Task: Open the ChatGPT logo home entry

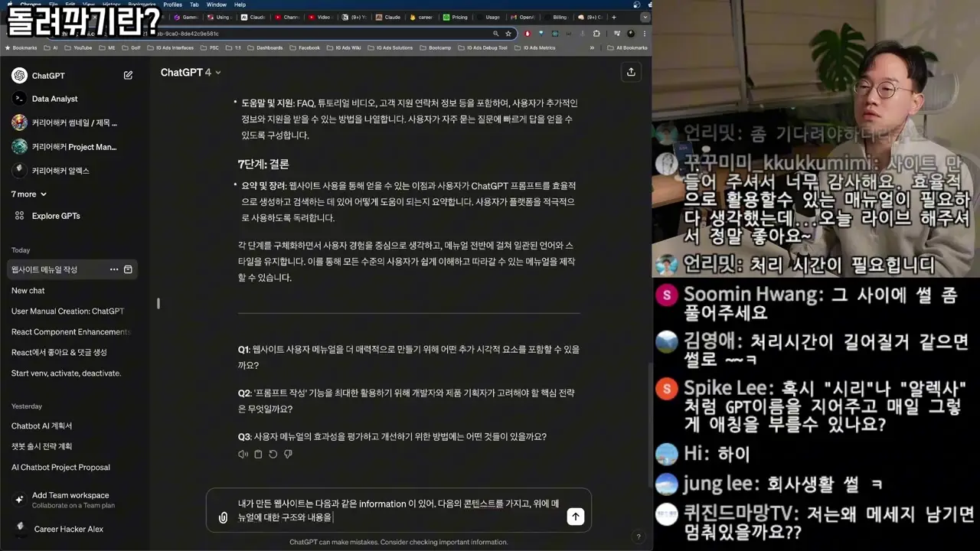Action: point(38,75)
